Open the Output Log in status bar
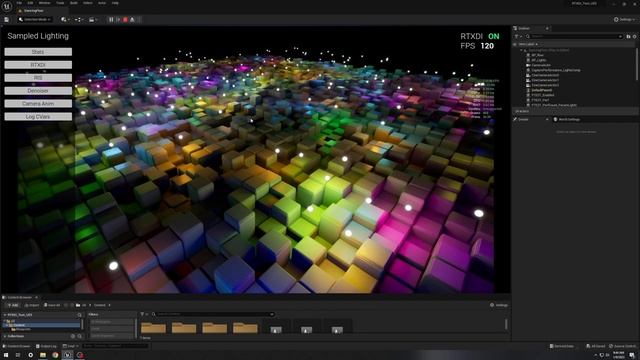This screenshot has width=640, height=360. pos(46,346)
